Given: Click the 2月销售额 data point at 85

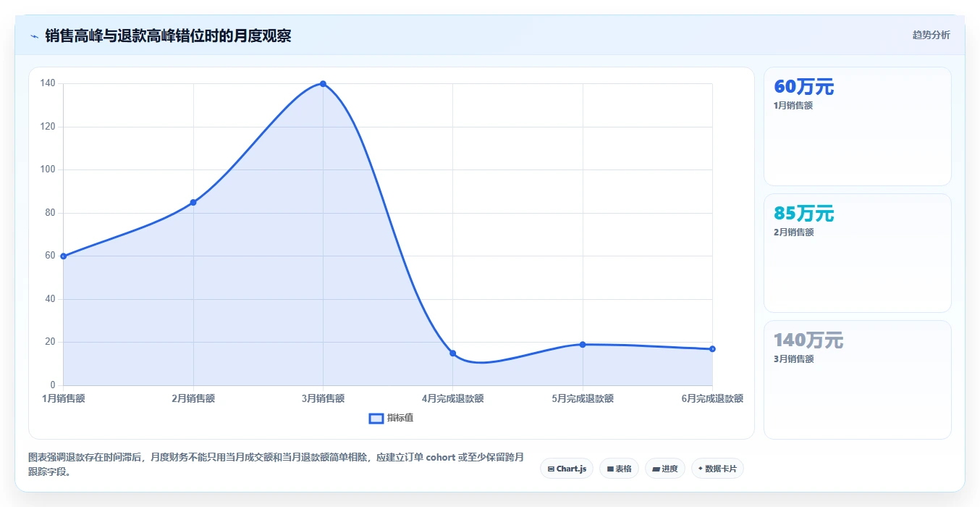Looking at the screenshot, I should (x=193, y=203).
